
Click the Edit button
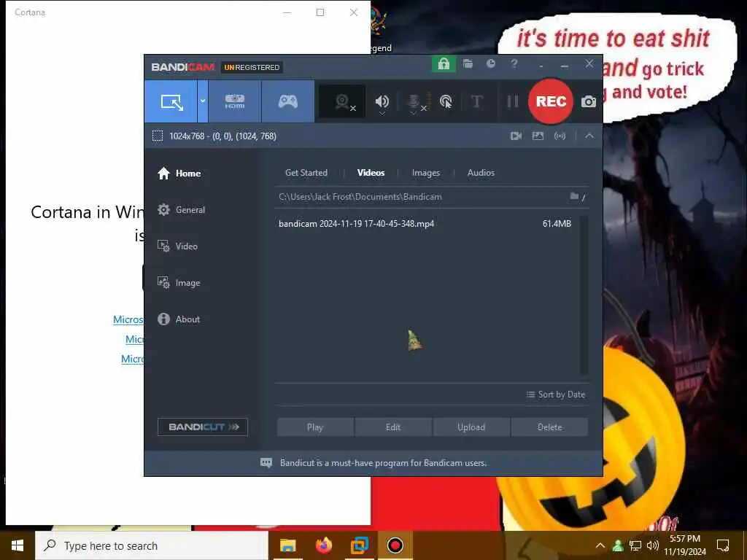point(393,427)
